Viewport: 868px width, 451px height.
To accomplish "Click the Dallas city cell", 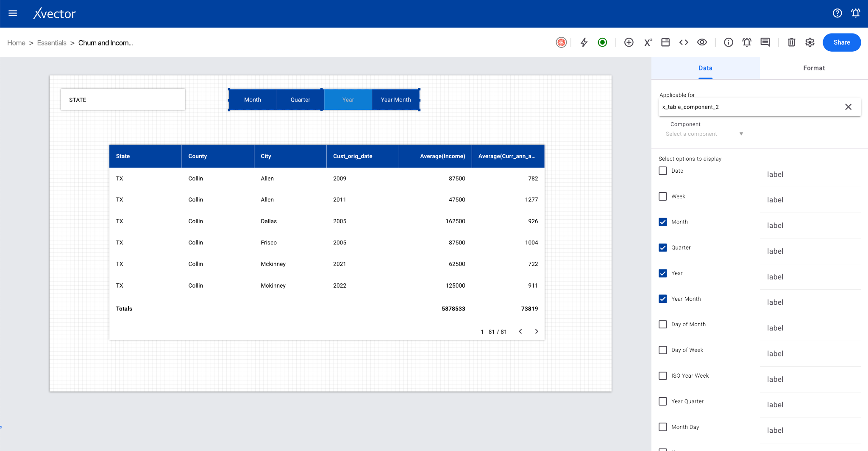I will click(269, 221).
